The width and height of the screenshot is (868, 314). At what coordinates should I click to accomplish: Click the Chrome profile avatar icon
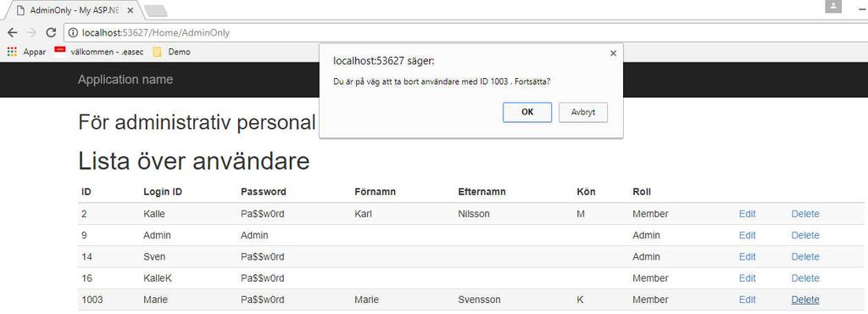(x=833, y=7)
